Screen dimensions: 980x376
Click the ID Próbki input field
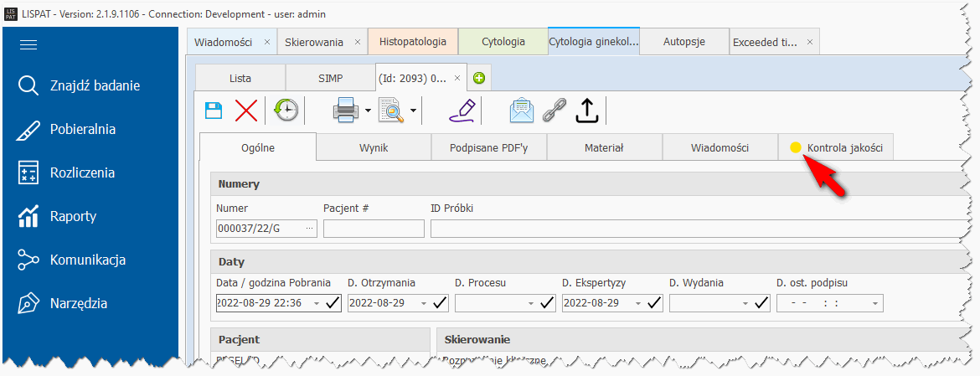(x=695, y=229)
